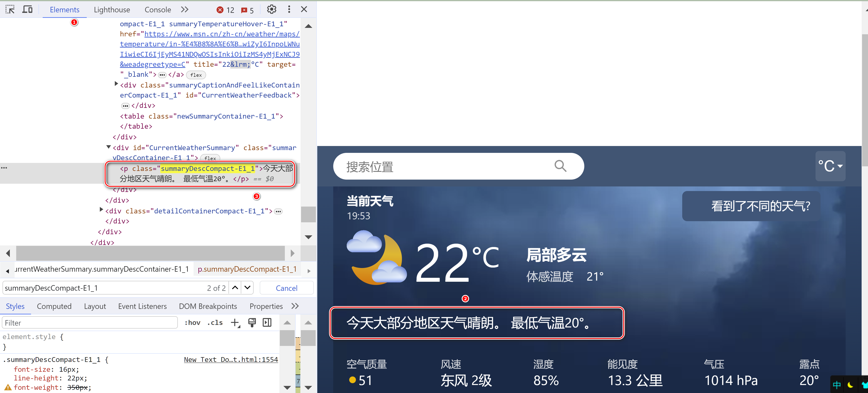
Task: Activate the inspect element picker icon
Action: [x=10, y=9]
